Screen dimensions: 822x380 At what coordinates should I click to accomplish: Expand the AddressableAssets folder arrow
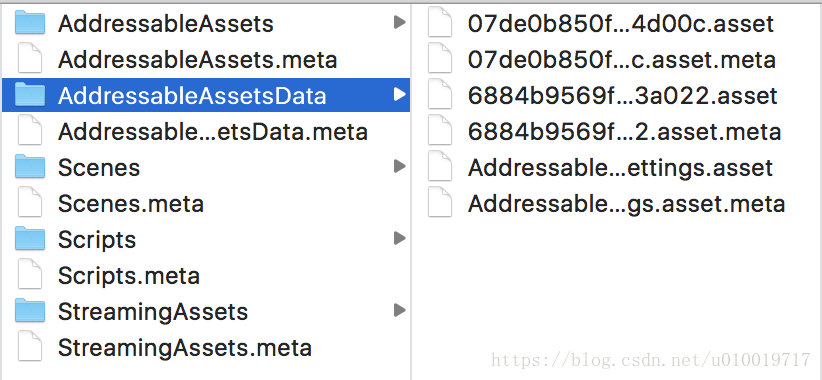(400, 23)
